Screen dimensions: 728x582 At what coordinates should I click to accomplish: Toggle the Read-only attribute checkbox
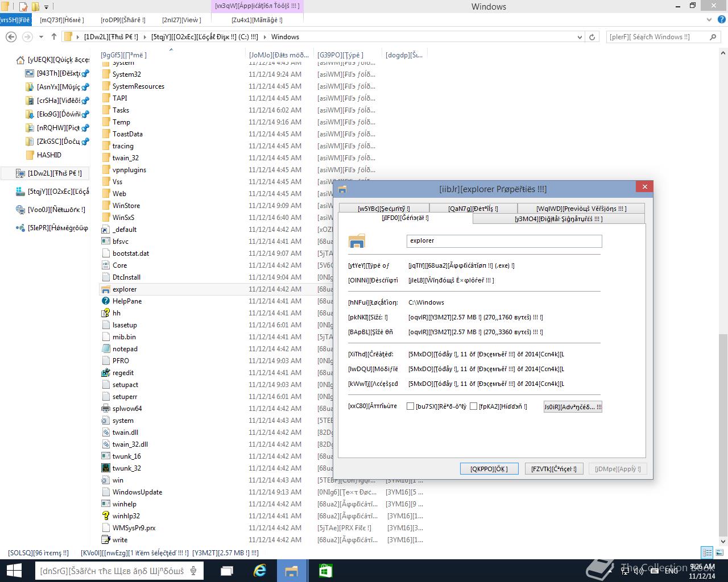tap(410, 406)
